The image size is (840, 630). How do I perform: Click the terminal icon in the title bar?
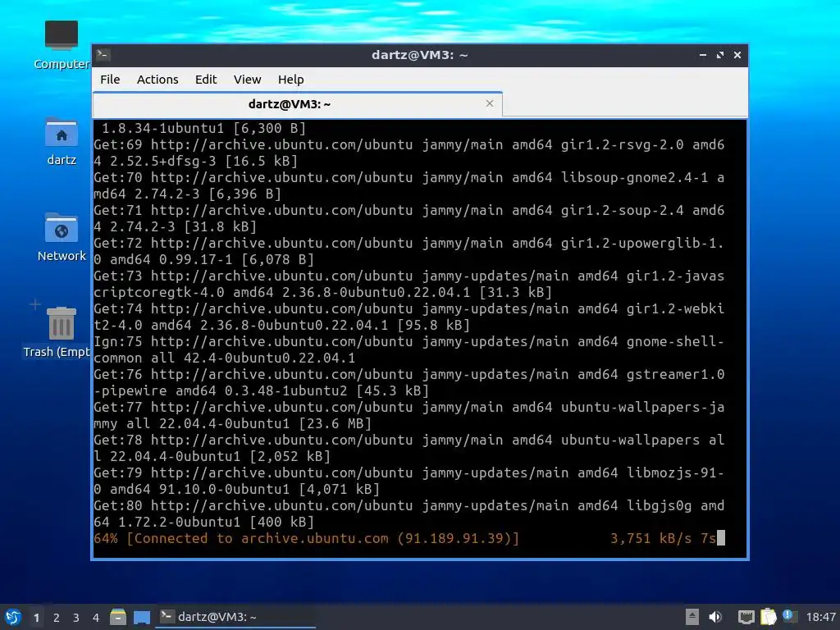pos(103,54)
